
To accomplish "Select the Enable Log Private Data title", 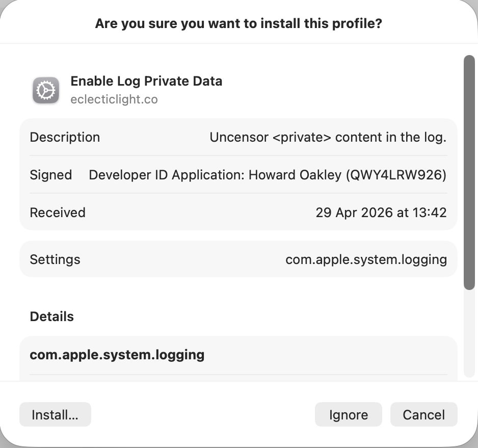I will click(146, 81).
